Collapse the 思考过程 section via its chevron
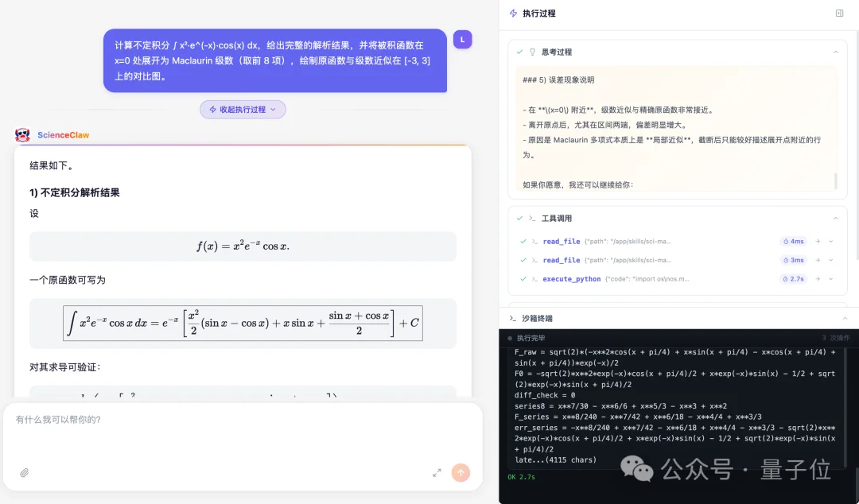The height and width of the screenshot is (504, 859). pos(835,52)
